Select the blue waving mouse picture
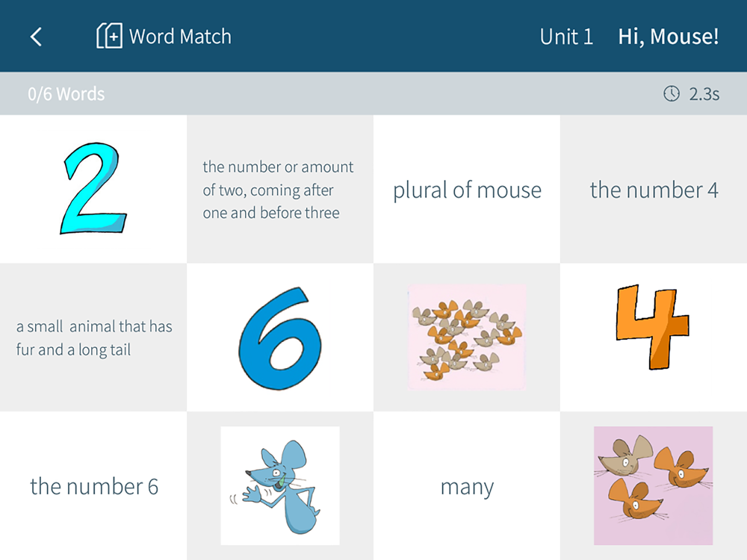 click(x=280, y=486)
